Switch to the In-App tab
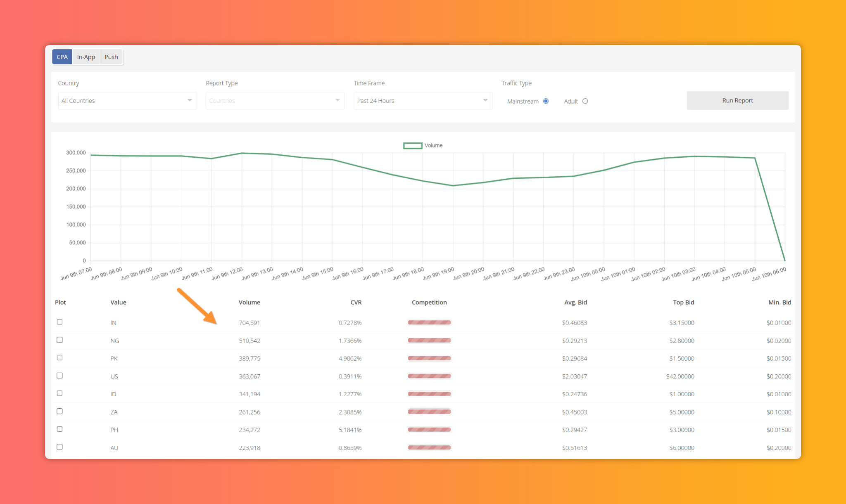 pyautogui.click(x=86, y=57)
